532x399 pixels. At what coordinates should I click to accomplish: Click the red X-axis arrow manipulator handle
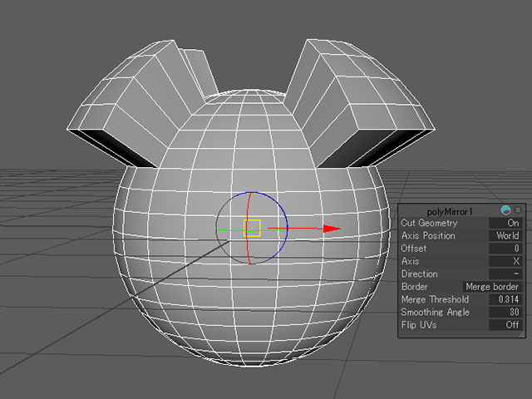331,229
